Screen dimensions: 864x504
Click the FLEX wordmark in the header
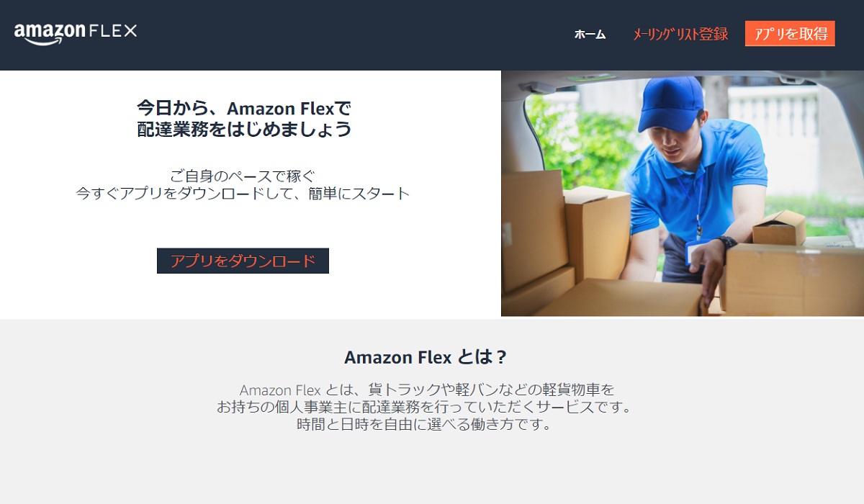[x=113, y=31]
